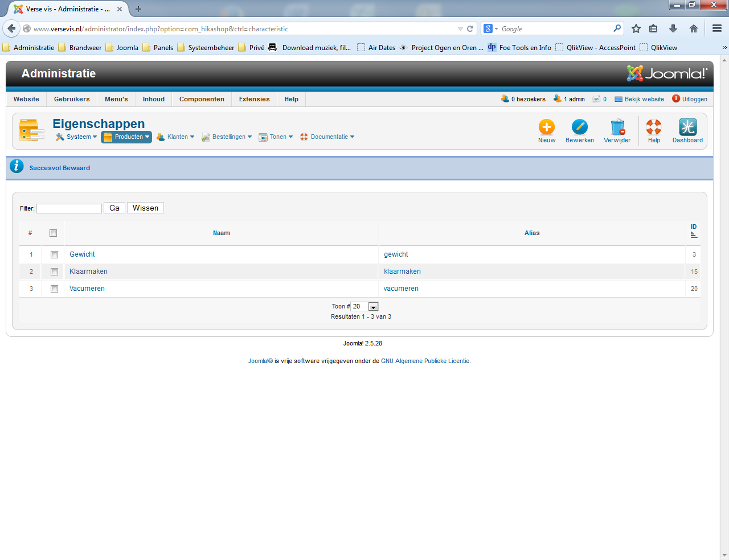Click the messages envelope icon showing 0
The height and width of the screenshot is (560, 729).
coord(596,99)
